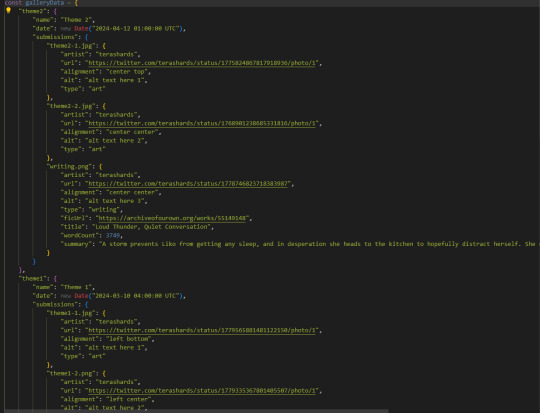540x413 pixels.
Task: Click the "summary" key
Action: pos(76,244)
